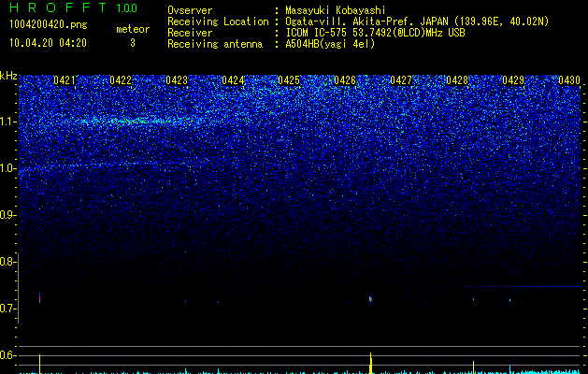This screenshot has width=588, height=374.
Task: Click the 0.9 kHz axis label
Action: (8, 215)
